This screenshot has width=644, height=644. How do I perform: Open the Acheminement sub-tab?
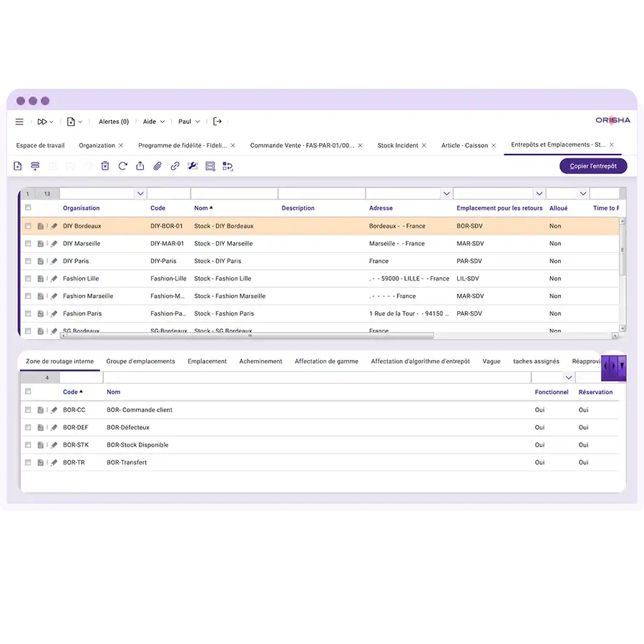pos(260,361)
